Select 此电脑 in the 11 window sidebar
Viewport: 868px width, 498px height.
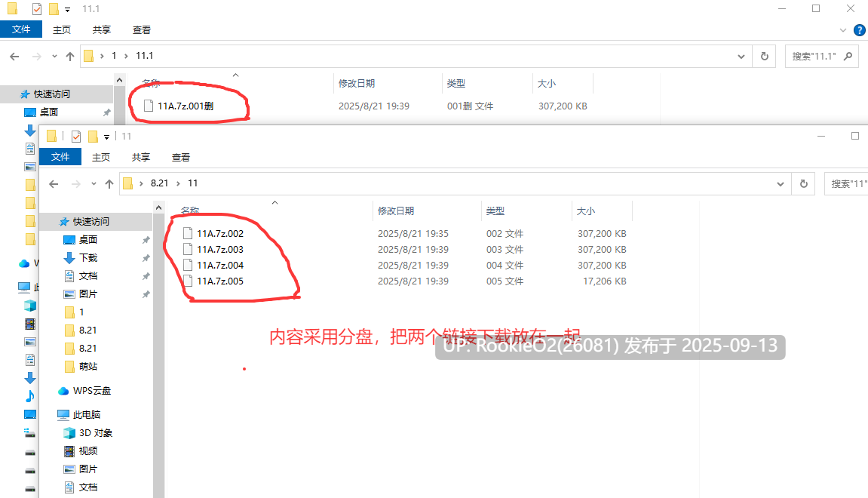tap(87, 414)
